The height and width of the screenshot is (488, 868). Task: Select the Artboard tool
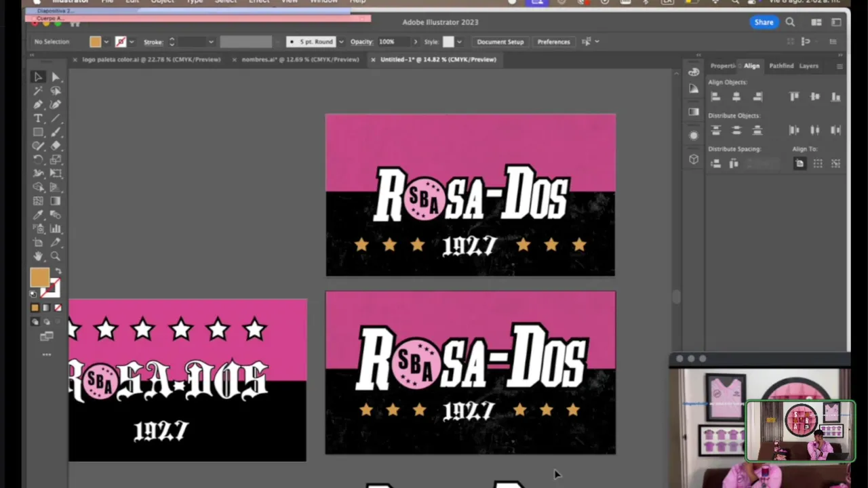pyautogui.click(x=38, y=243)
